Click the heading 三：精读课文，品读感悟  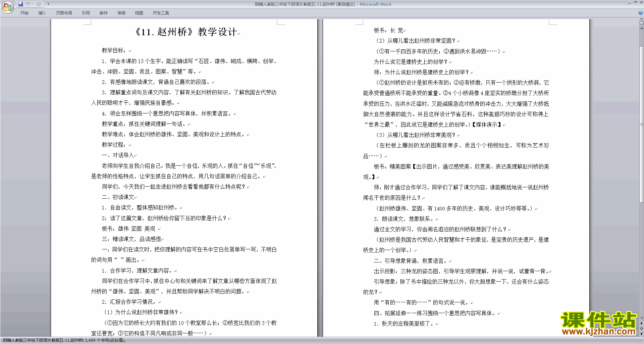[131, 239]
